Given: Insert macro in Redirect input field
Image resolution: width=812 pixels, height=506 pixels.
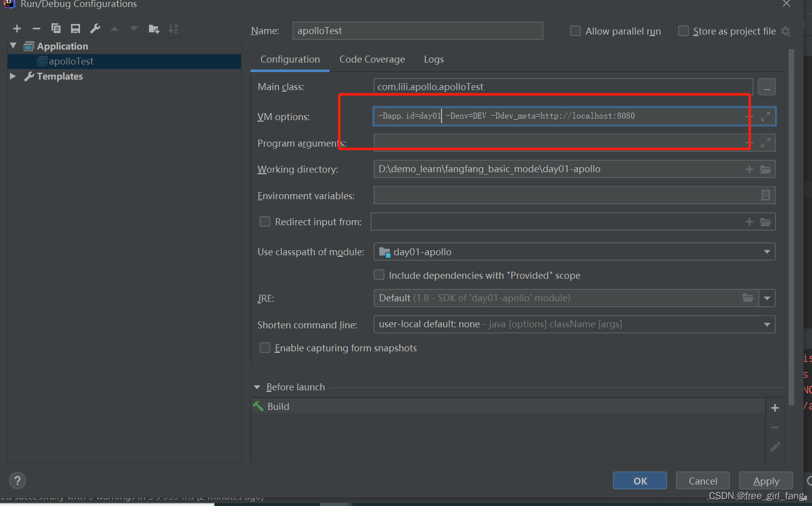Looking at the screenshot, I should 749,222.
